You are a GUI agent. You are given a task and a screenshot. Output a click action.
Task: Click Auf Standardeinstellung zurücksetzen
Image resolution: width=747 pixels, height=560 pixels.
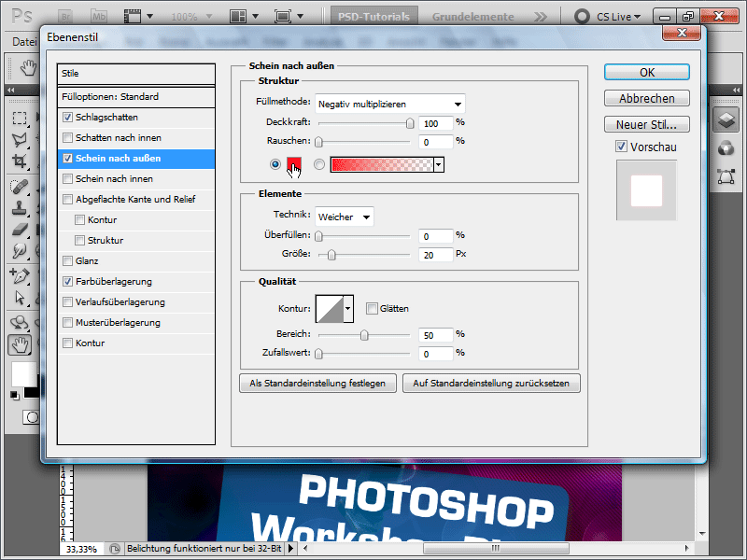click(491, 384)
